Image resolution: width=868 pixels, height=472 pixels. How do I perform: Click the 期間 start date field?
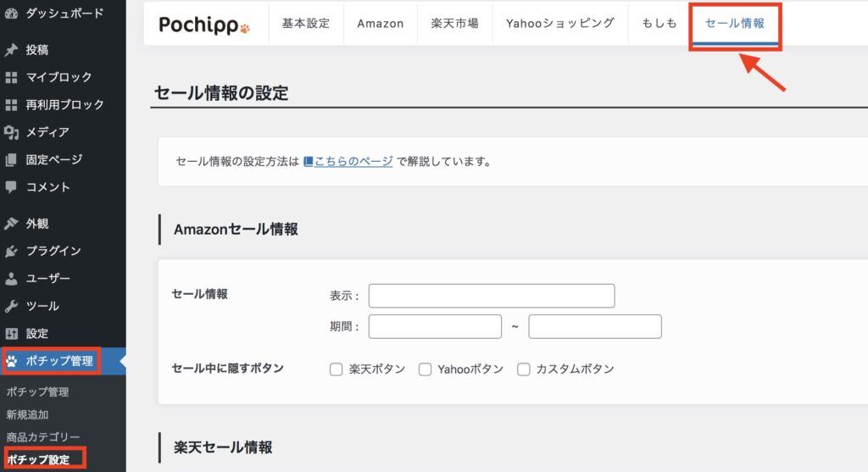click(x=435, y=326)
